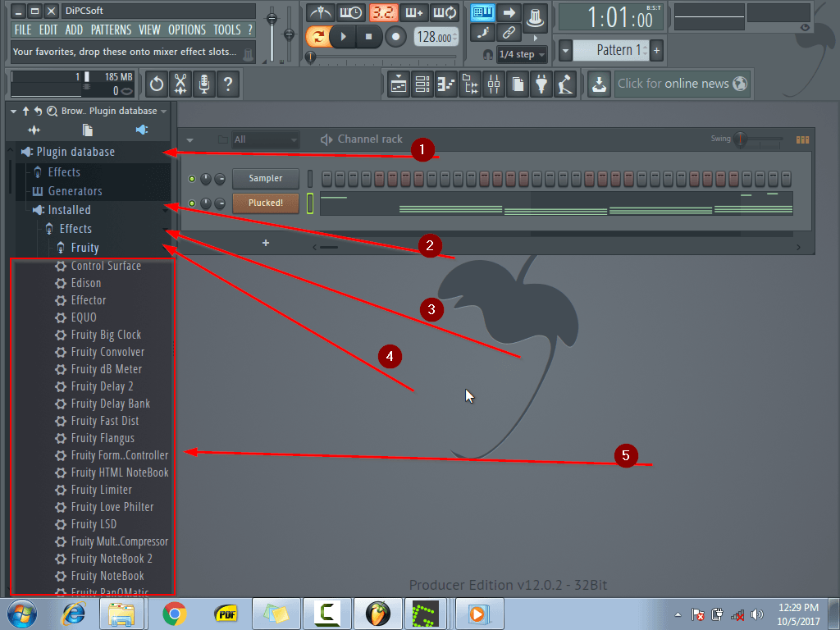The image size is (840, 630).
Task: Click the globe icon for online news
Action: 740,84
